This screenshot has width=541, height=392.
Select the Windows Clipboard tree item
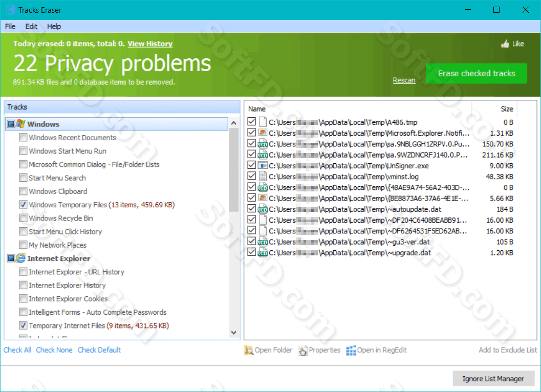click(x=58, y=191)
